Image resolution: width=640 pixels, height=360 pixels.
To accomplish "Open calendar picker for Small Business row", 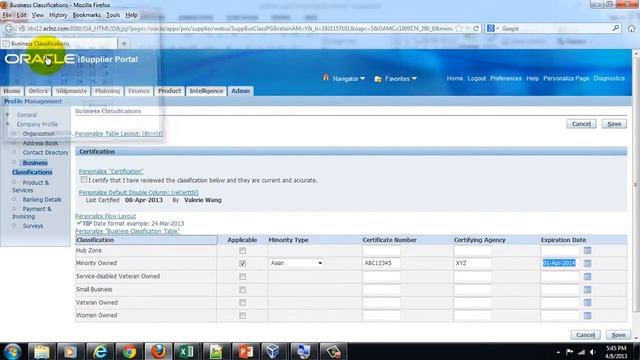I will [587, 289].
